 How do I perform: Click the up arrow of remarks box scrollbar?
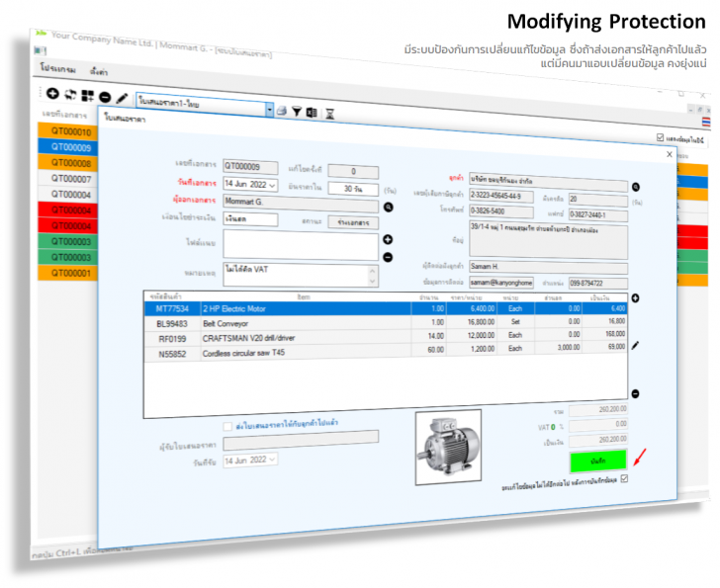373,271
